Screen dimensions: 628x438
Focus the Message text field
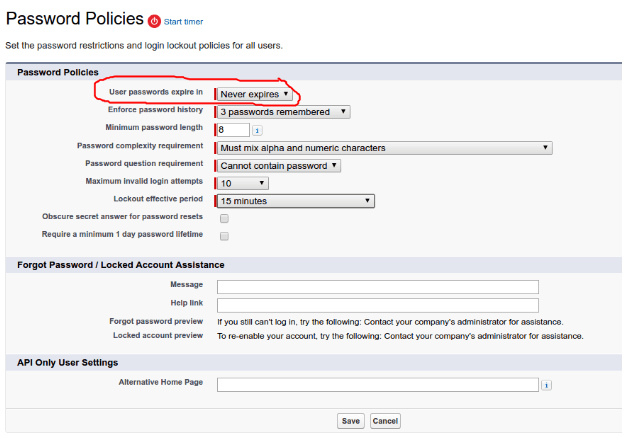coord(377,287)
